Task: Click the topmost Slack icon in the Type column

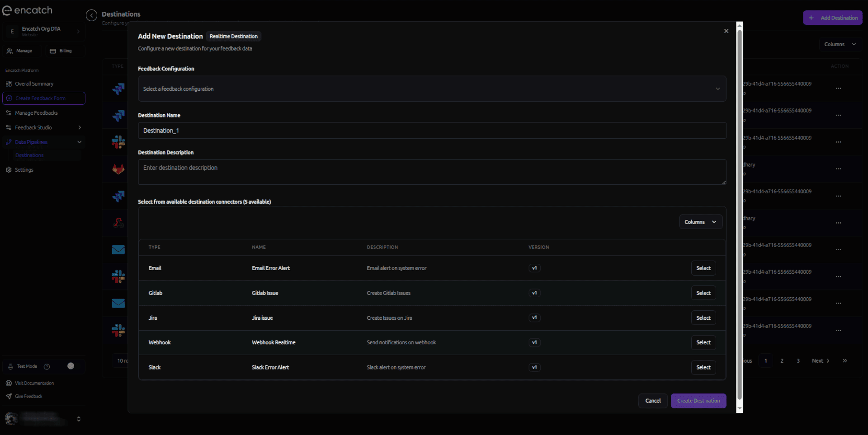Action: (118, 142)
